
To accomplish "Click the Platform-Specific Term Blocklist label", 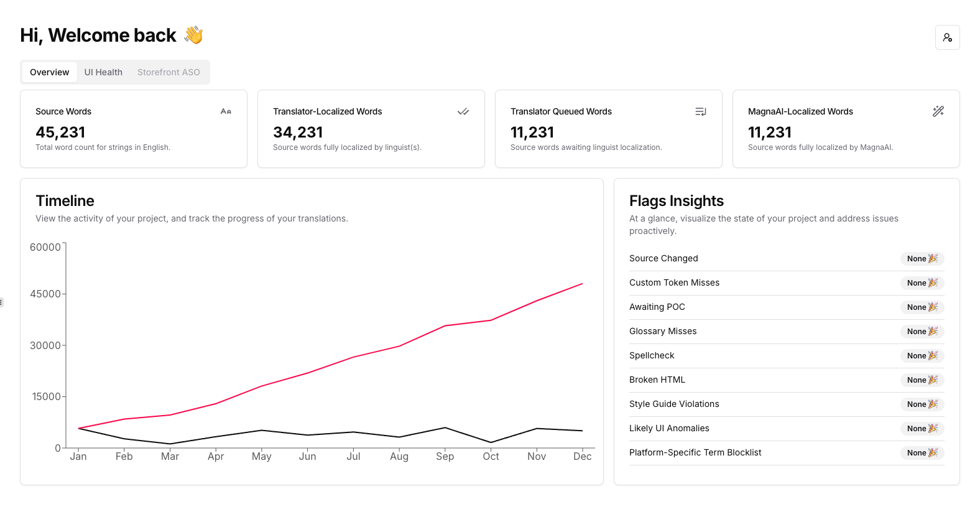I will pyautogui.click(x=695, y=452).
